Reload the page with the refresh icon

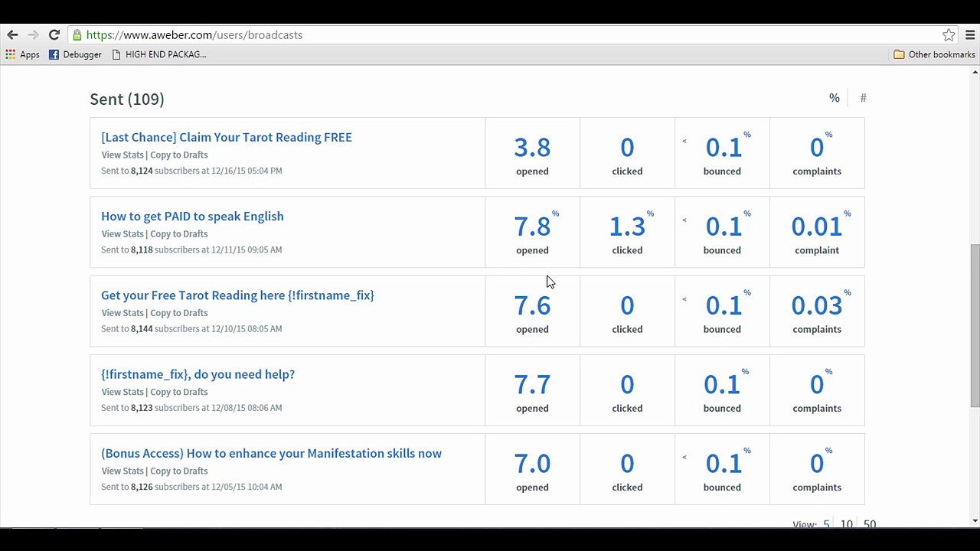(54, 34)
